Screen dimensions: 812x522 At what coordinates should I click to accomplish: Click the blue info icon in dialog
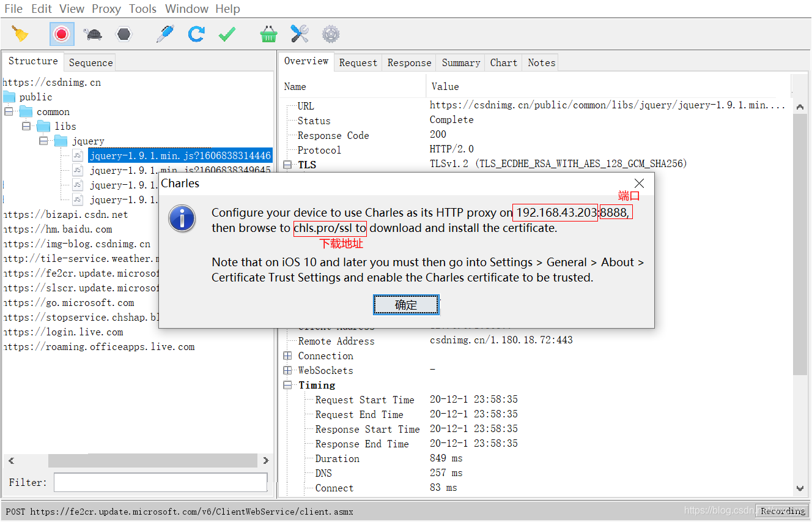(x=182, y=218)
